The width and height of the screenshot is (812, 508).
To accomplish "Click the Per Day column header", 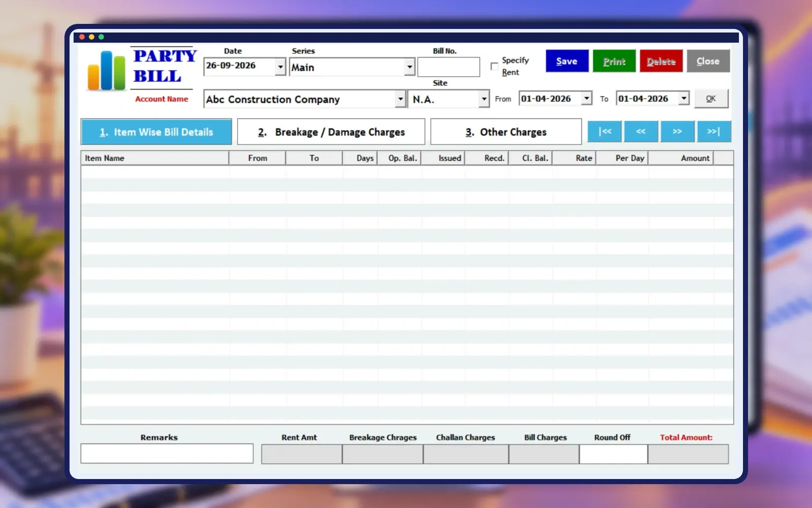I will tap(622, 158).
